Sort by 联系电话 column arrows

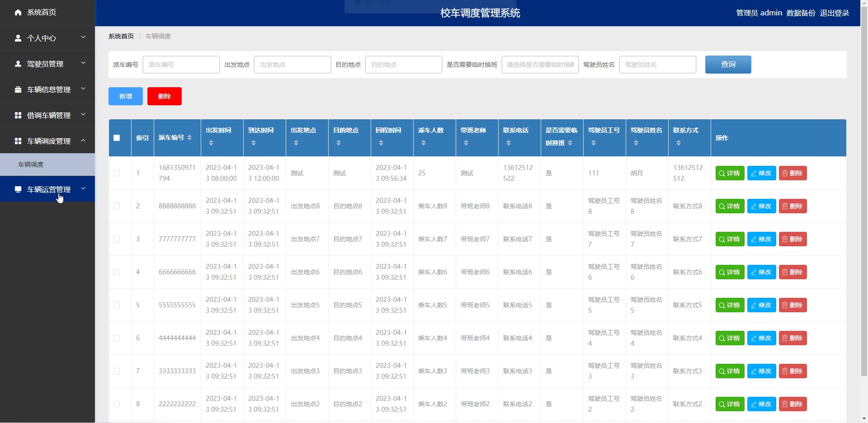(509, 143)
